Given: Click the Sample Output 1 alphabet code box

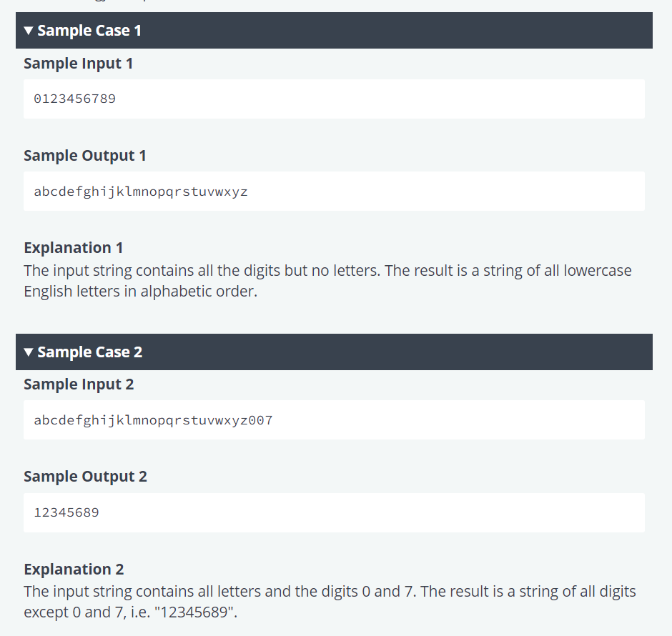Looking at the screenshot, I should [334, 192].
